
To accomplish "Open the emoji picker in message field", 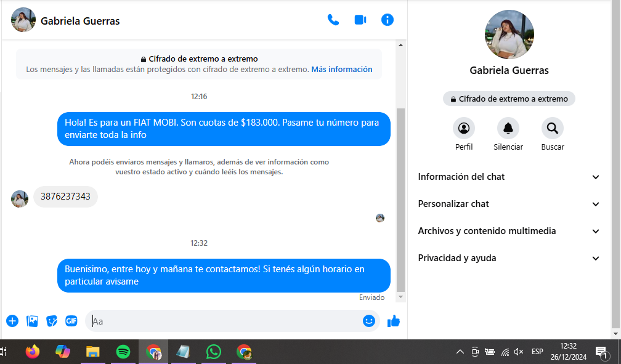I will pos(369,321).
